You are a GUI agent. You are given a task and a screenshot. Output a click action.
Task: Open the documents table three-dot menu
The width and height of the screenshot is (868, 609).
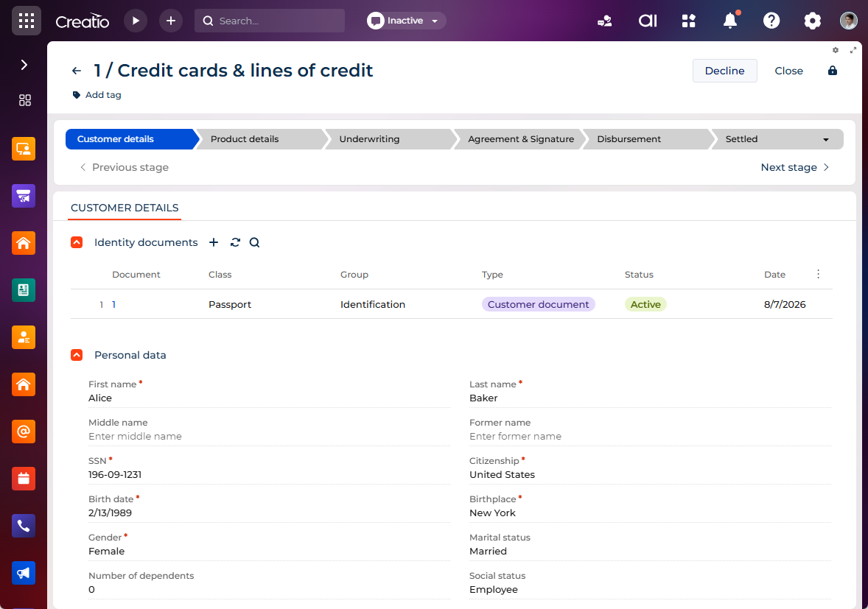point(818,274)
